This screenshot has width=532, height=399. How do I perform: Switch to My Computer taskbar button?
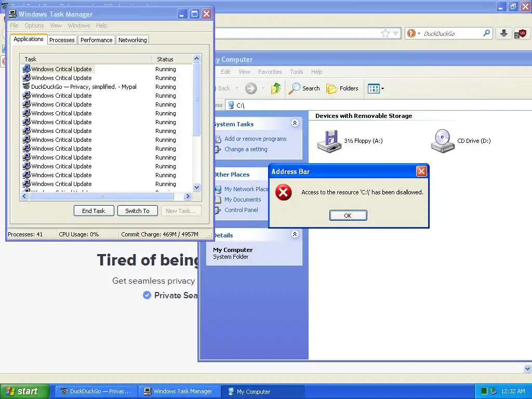click(262, 391)
